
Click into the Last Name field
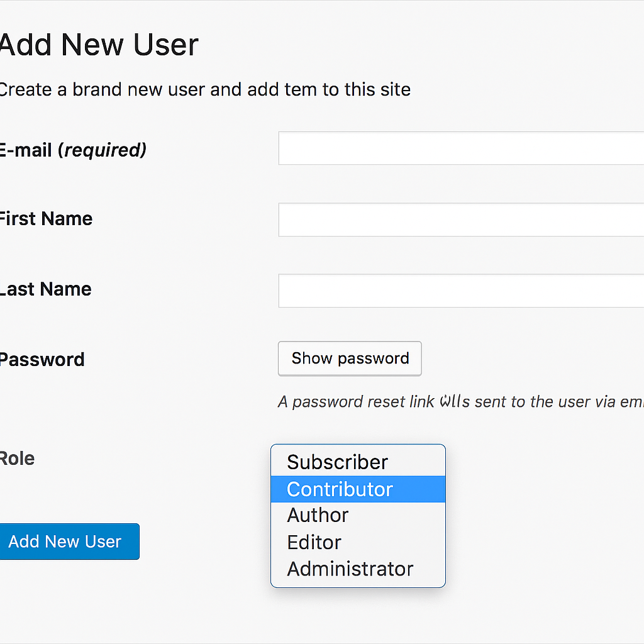tap(460, 291)
